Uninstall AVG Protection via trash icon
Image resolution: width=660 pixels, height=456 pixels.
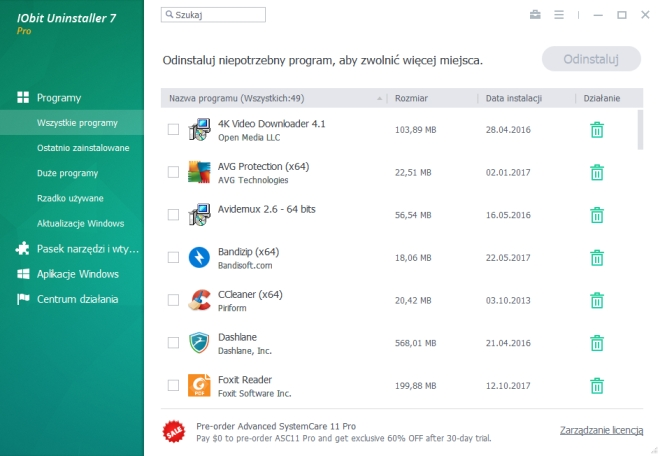(596, 172)
